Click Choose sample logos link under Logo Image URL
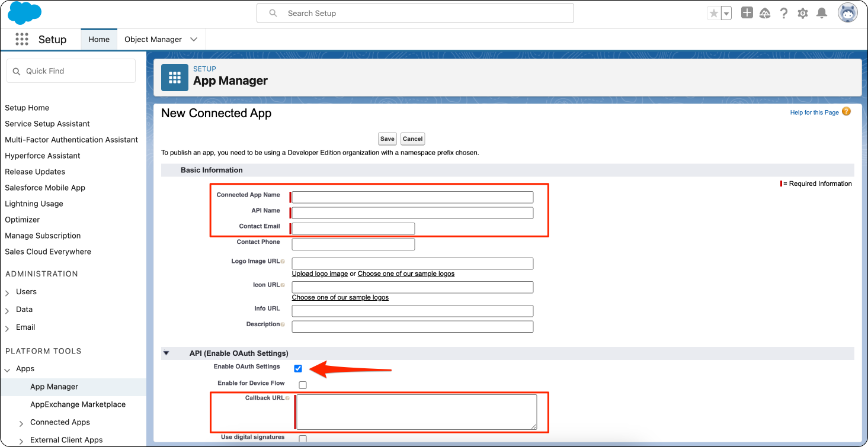The image size is (868, 447). tap(406, 274)
